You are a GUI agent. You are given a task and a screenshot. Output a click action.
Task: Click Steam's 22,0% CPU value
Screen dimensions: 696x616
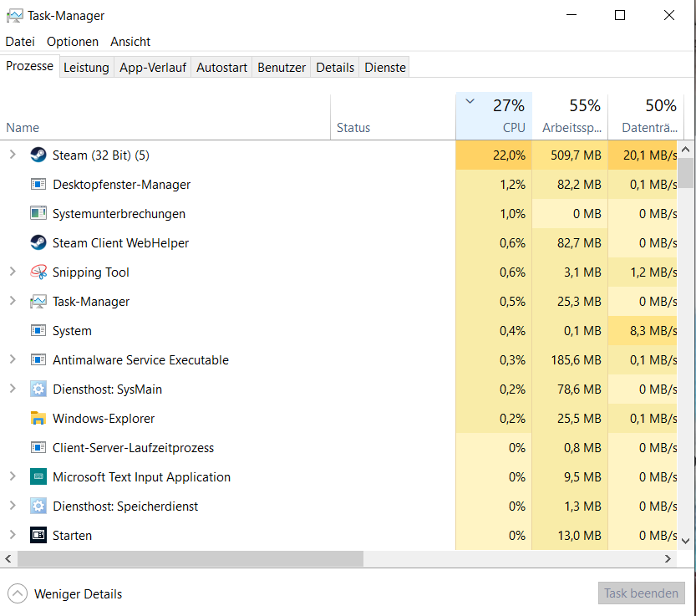pos(509,155)
